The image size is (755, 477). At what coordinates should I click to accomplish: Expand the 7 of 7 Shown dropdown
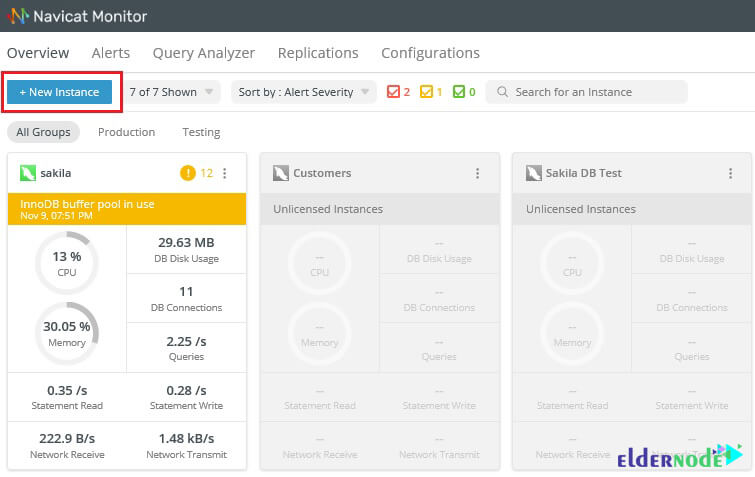[171, 92]
